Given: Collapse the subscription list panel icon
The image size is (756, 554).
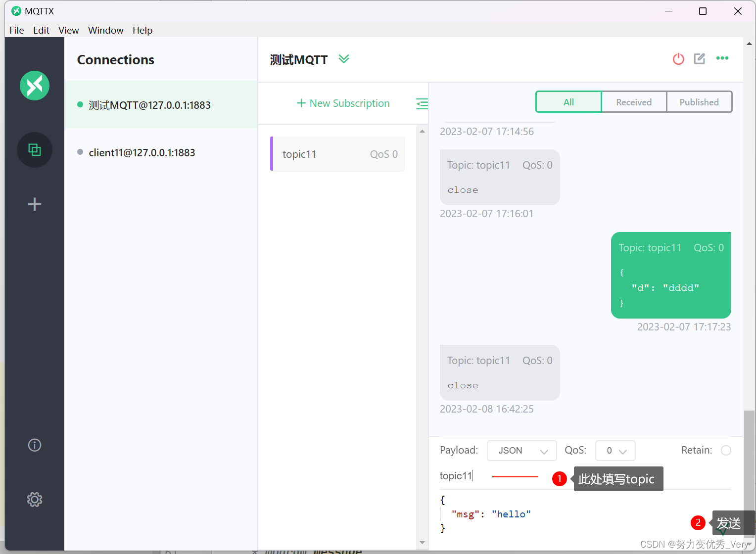Looking at the screenshot, I should pyautogui.click(x=422, y=103).
